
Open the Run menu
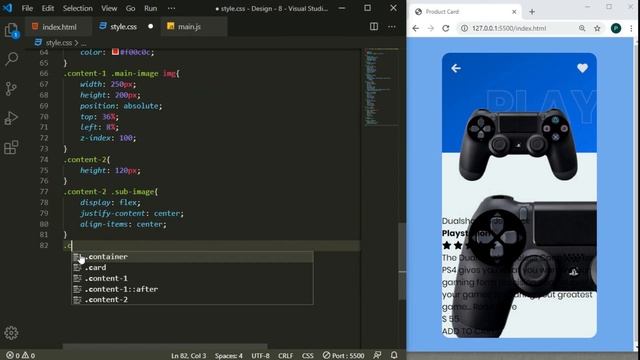coord(151,8)
